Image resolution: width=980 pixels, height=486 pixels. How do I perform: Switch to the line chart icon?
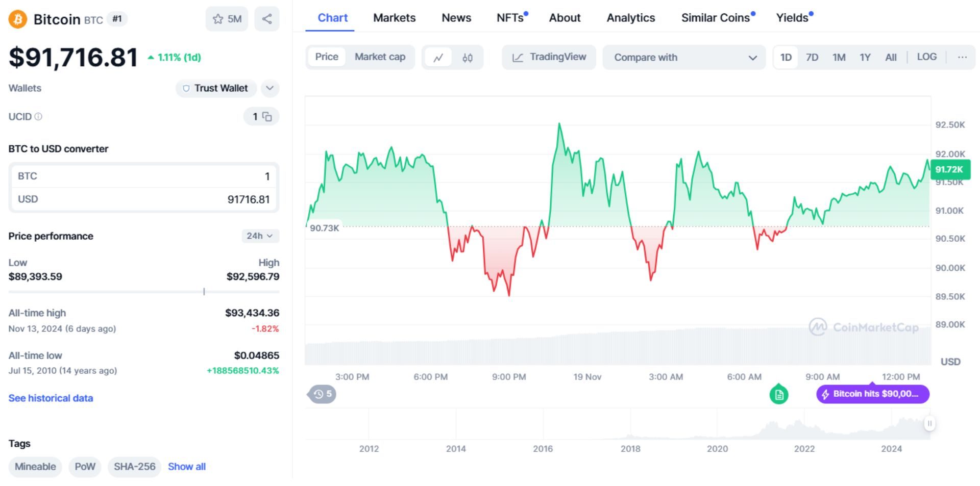pos(438,58)
